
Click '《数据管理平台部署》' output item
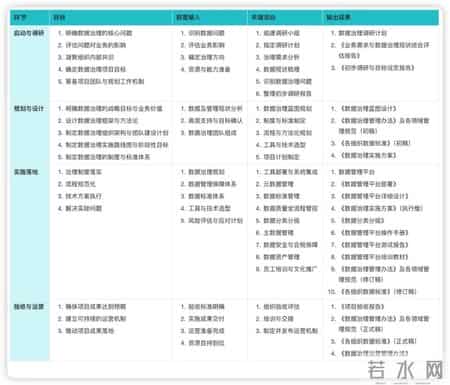click(x=368, y=184)
